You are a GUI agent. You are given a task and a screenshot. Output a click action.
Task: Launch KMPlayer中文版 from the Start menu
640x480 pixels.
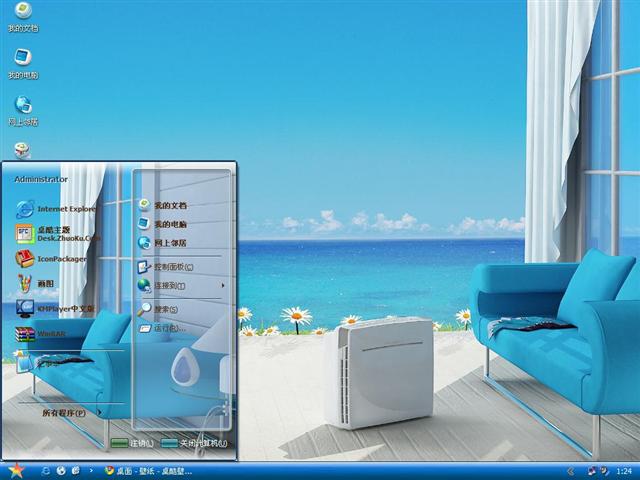point(55,309)
